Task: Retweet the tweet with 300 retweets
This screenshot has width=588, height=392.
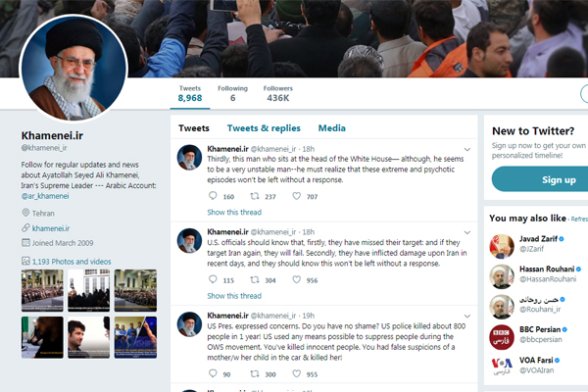Action: [255, 373]
